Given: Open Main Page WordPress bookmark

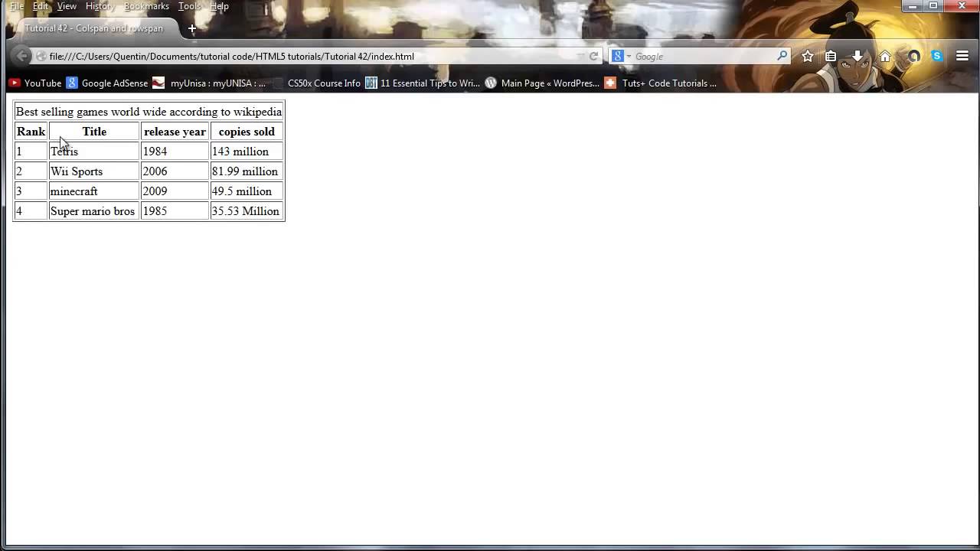Looking at the screenshot, I should (542, 83).
